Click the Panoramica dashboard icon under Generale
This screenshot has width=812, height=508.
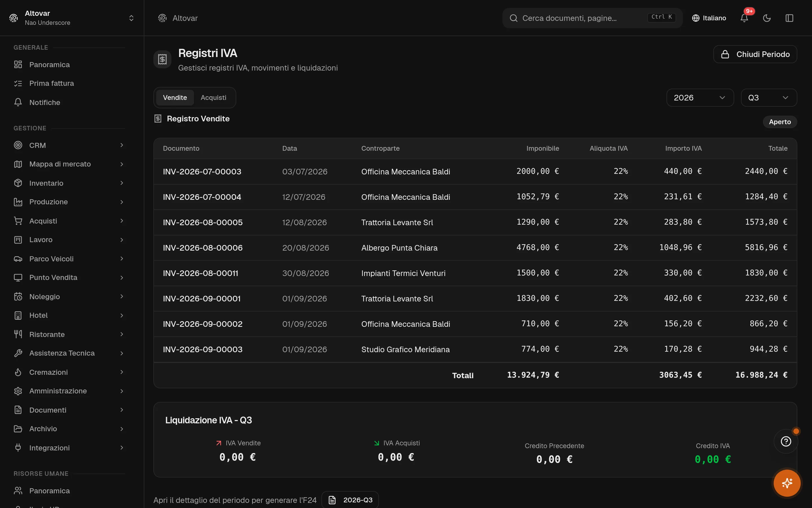click(x=18, y=65)
